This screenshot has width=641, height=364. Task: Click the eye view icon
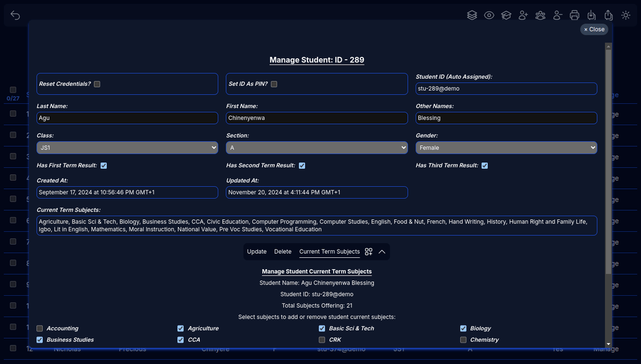click(x=489, y=15)
